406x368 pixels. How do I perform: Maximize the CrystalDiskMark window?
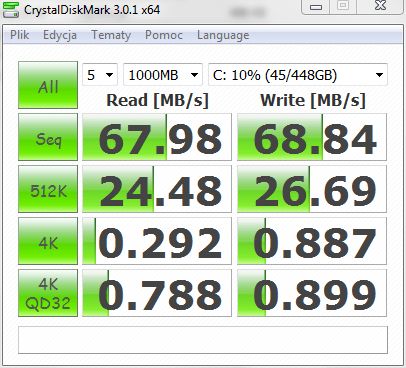point(343,6)
